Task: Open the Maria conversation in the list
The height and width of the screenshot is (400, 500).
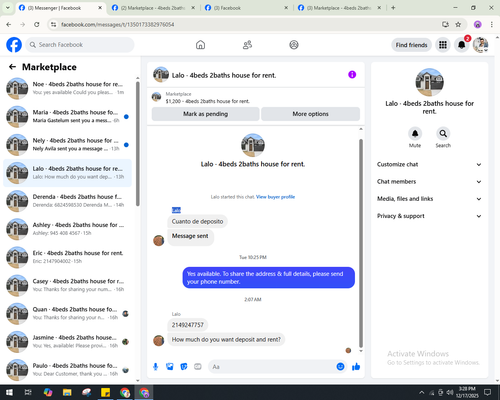Action: click(x=68, y=116)
